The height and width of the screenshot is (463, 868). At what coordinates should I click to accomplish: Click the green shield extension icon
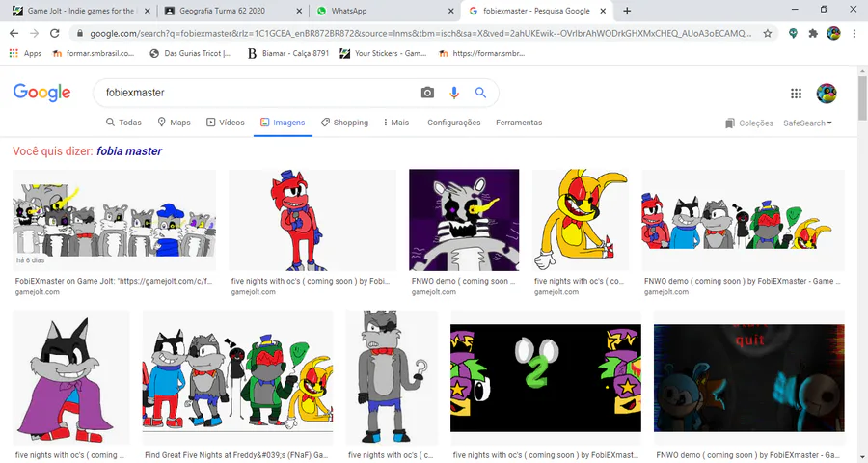[x=794, y=33]
